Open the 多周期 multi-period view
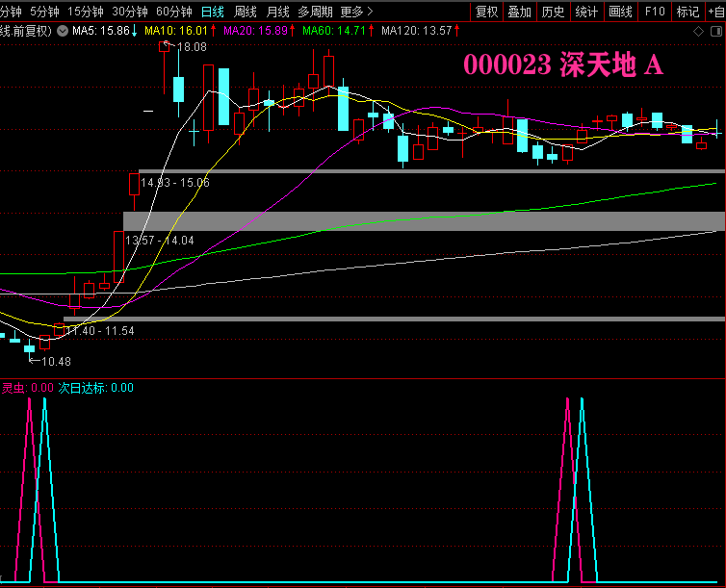The width and height of the screenshot is (726, 588). point(315,12)
